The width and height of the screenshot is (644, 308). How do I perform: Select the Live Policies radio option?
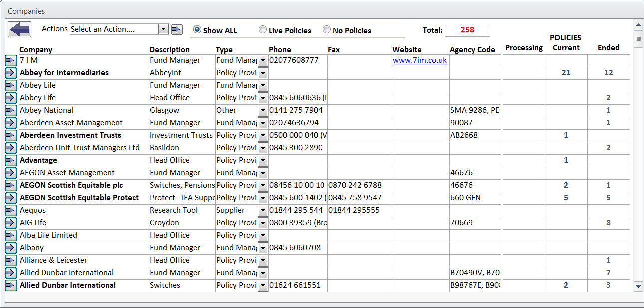(263, 30)
